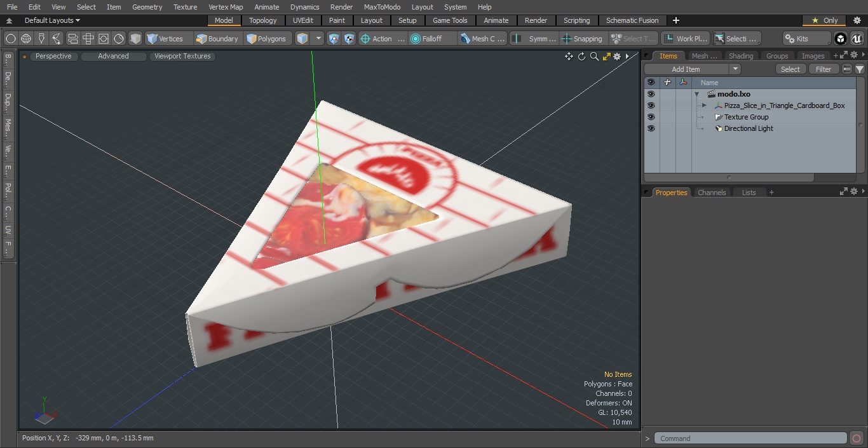
Task: Open the MaxToModo menu
Action: tap(382, 7)
